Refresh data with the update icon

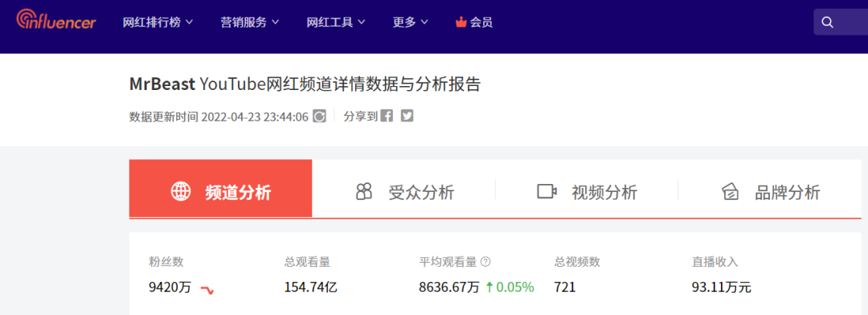tap(319, 117)
